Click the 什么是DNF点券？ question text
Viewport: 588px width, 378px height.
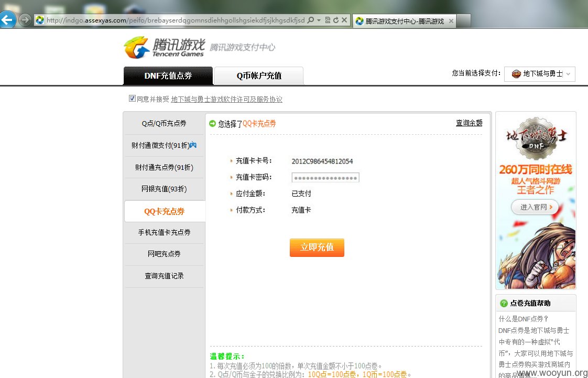click(x=524, y=319)
